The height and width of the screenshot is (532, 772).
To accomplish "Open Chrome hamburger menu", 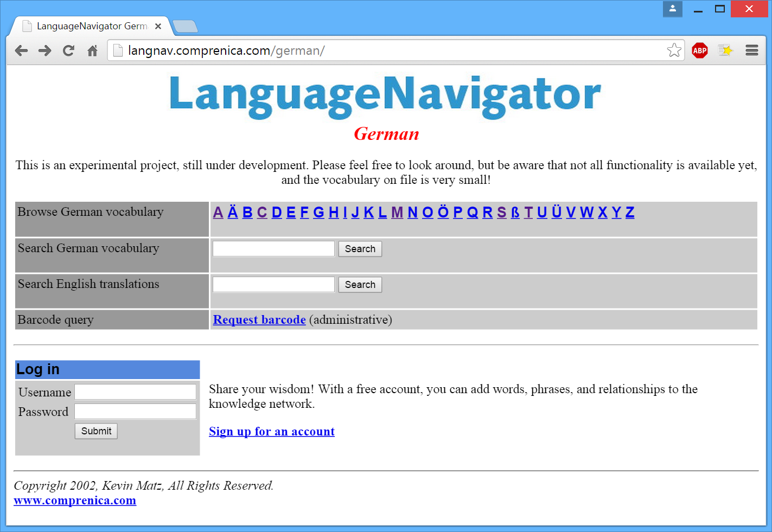I will tap(751, 51).
